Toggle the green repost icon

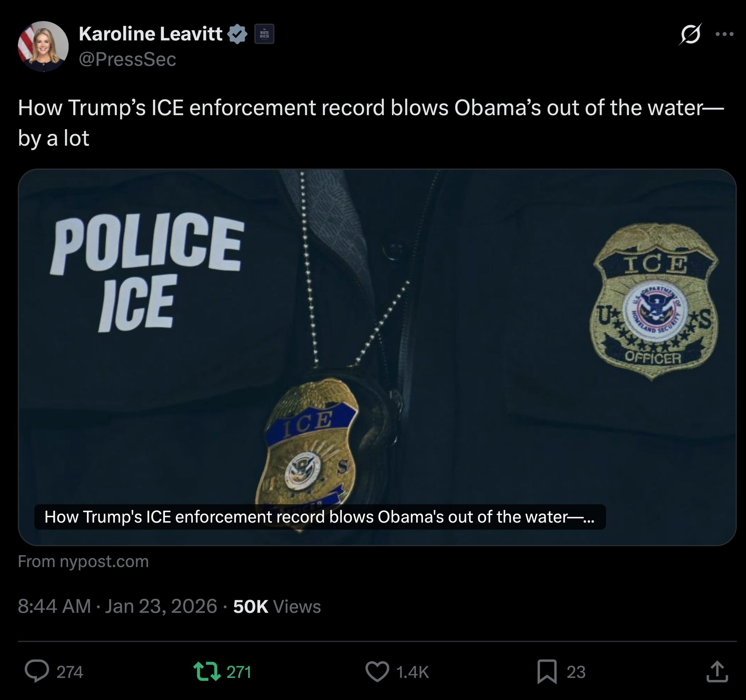[x=207, y=671]
